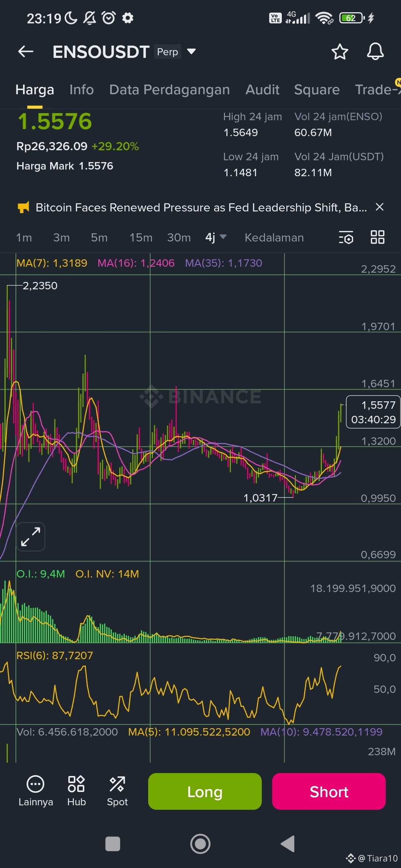Tap the pink Short button
The height and width of the screenshot is (868, 401).
(x=329, y=791)
